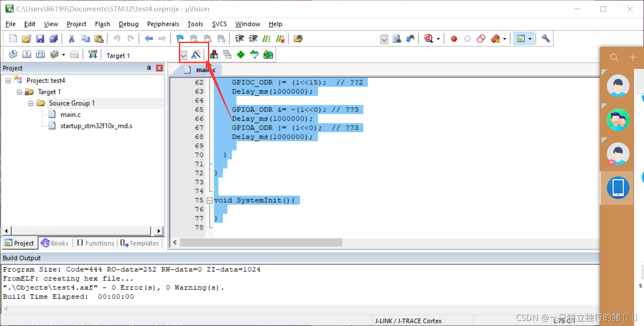Open the Flash menu
644x326 pixels.
102,24
